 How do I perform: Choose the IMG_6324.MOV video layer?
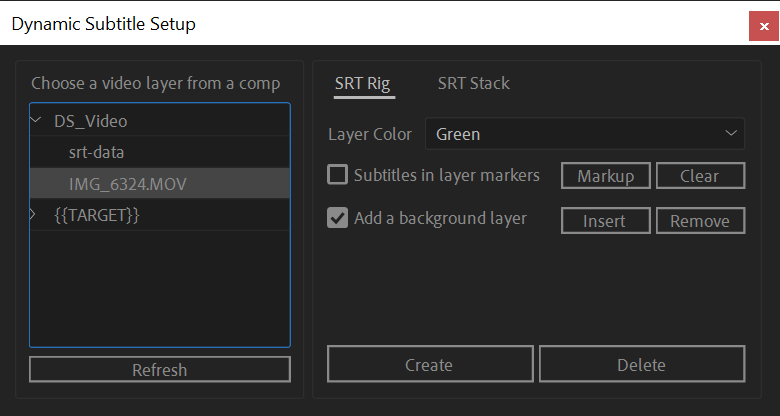[160, 184]
